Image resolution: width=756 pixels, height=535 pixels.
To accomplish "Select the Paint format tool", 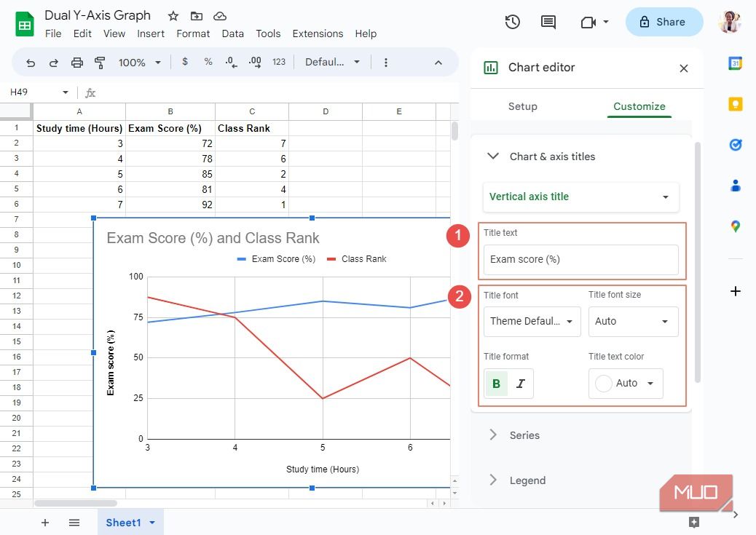I will [100, 63].
